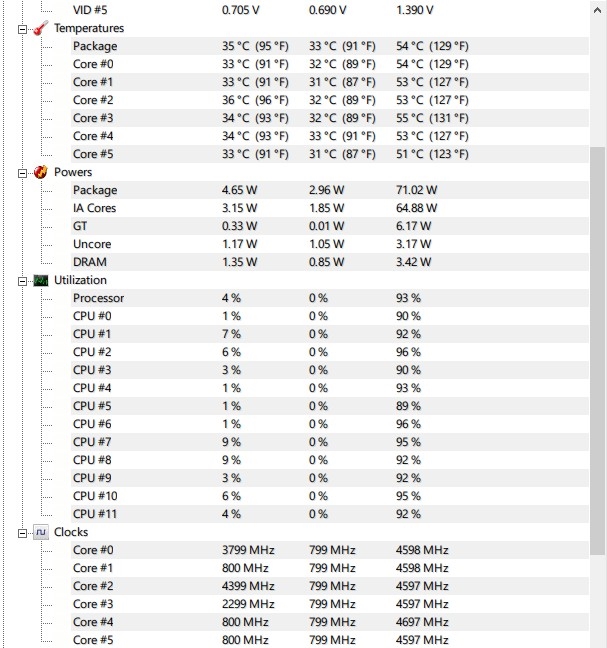Click the Clocks waveform icon
The image size is (607, 648).
coord(40,532)
